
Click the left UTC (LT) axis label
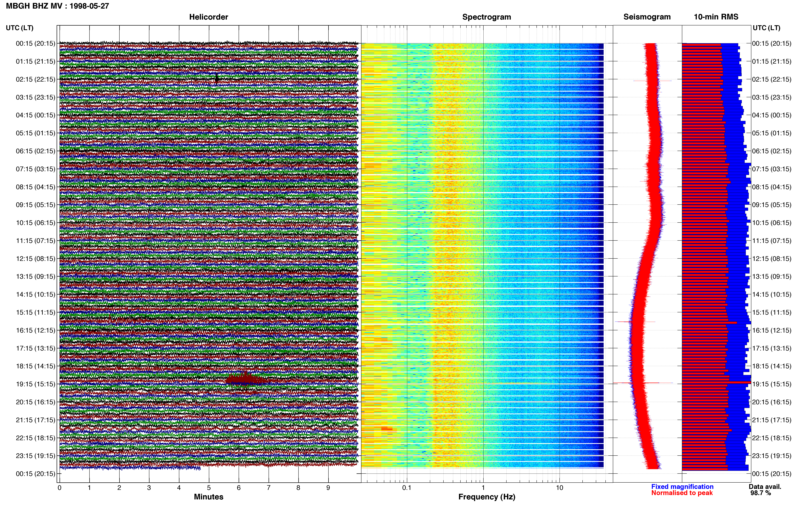pos(20,28)
